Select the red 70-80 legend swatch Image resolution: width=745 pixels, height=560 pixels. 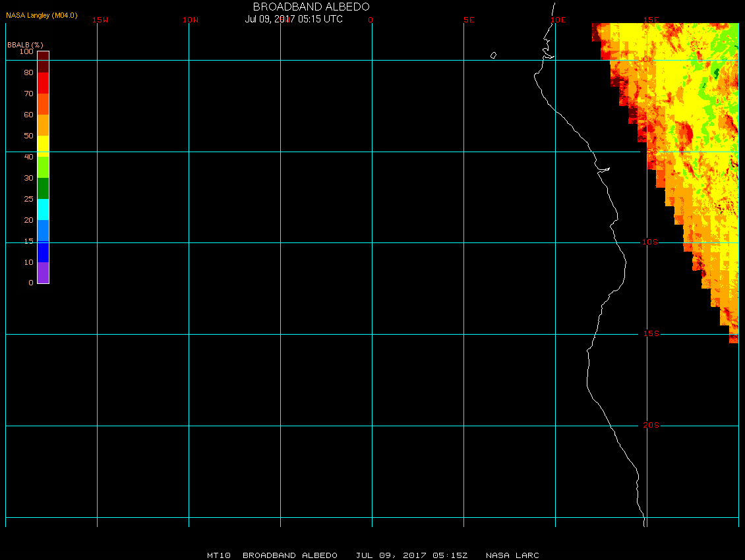click(x=44, y=83)
